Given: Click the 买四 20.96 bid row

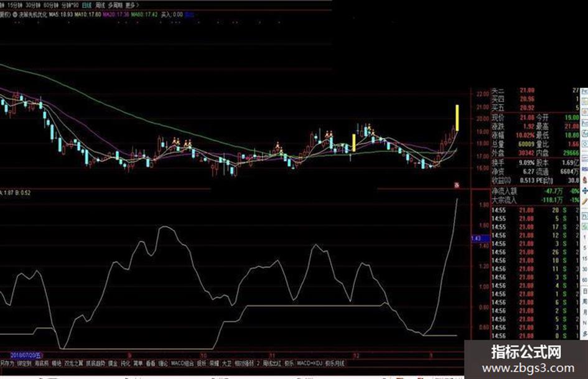Looking at the screenshot, I should coord(536,99).
